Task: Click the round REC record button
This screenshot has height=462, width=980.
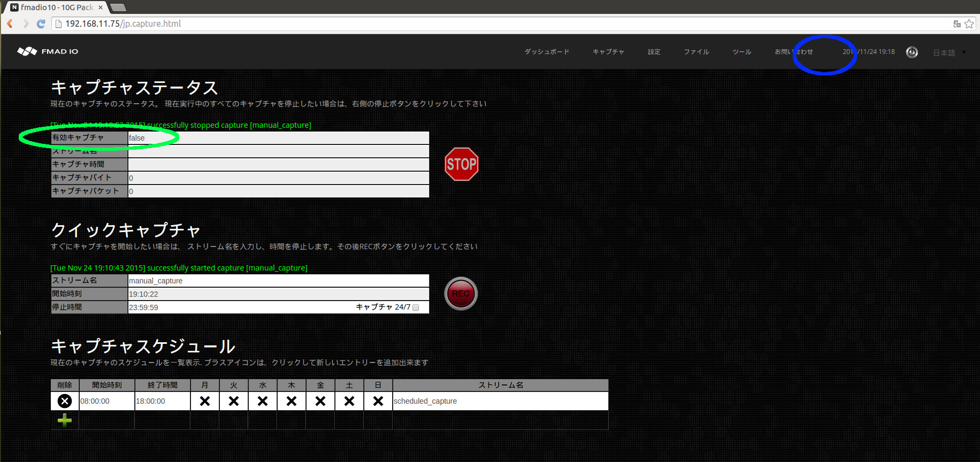Action: [461, 294]
